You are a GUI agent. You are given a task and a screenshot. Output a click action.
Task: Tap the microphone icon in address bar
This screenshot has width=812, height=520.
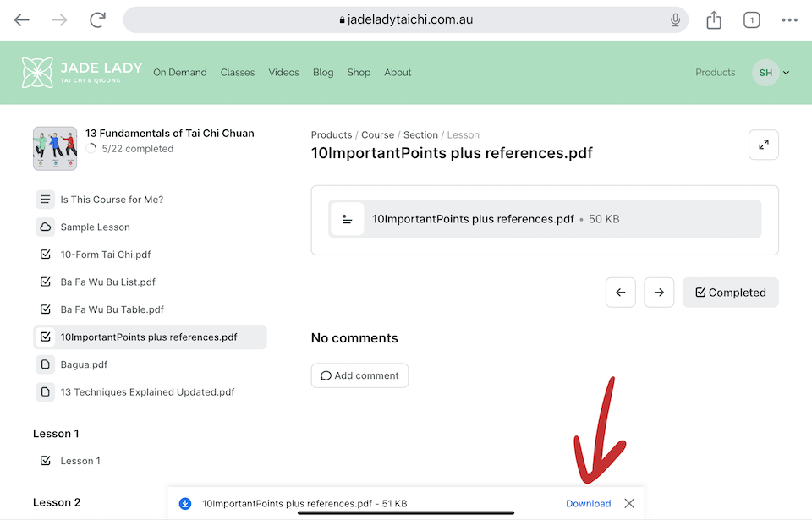click(x=675, y=19)
